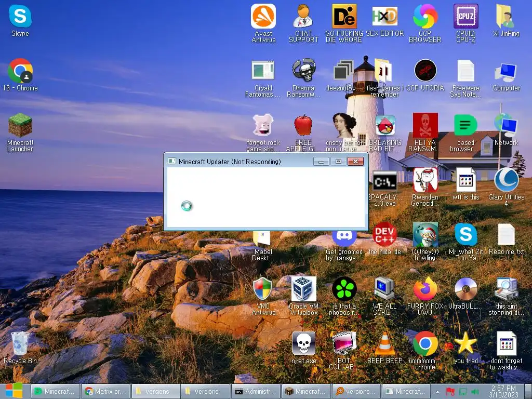Select the Cryakl Fantomas icon
Screen dimensions: 532x399
pos(263,78)
